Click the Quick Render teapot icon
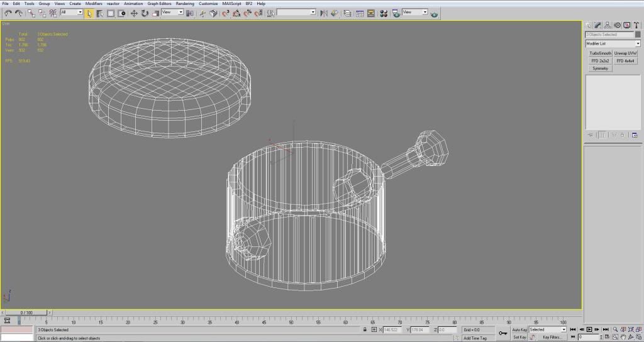The image size is (644, 342). (x=434, y=14)
